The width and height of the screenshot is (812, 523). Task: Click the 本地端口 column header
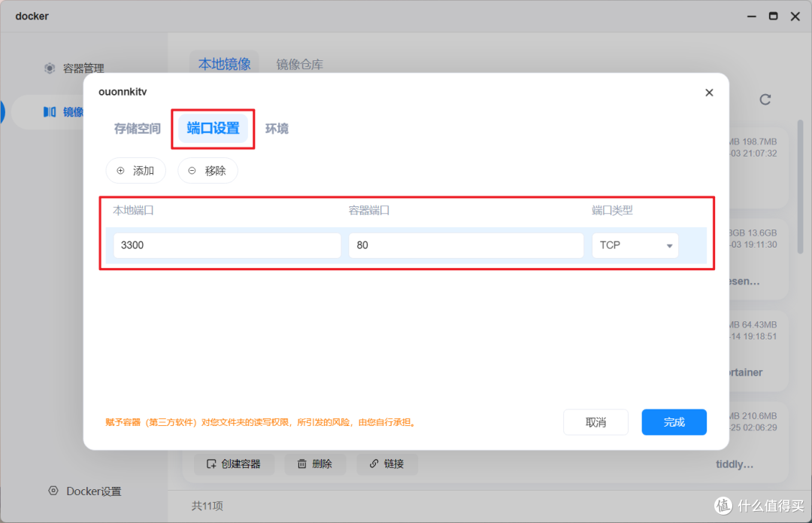pyautogui.click(x=133, y=211)
